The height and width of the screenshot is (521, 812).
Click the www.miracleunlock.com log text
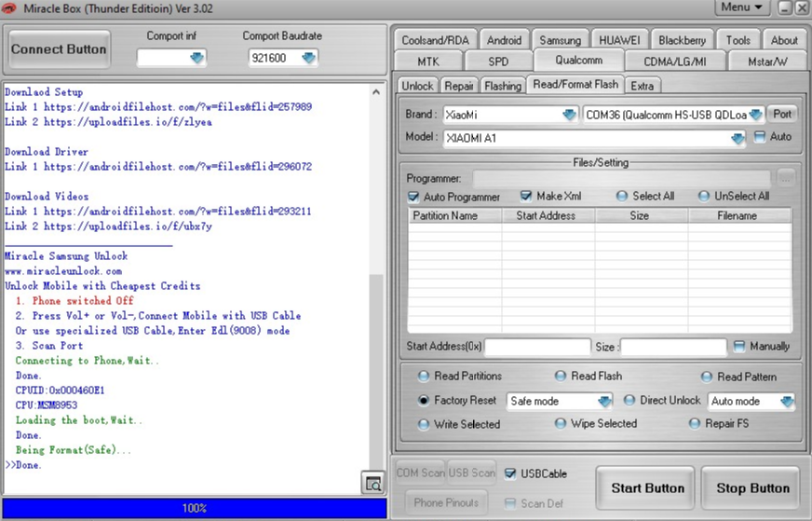point(63,270)
